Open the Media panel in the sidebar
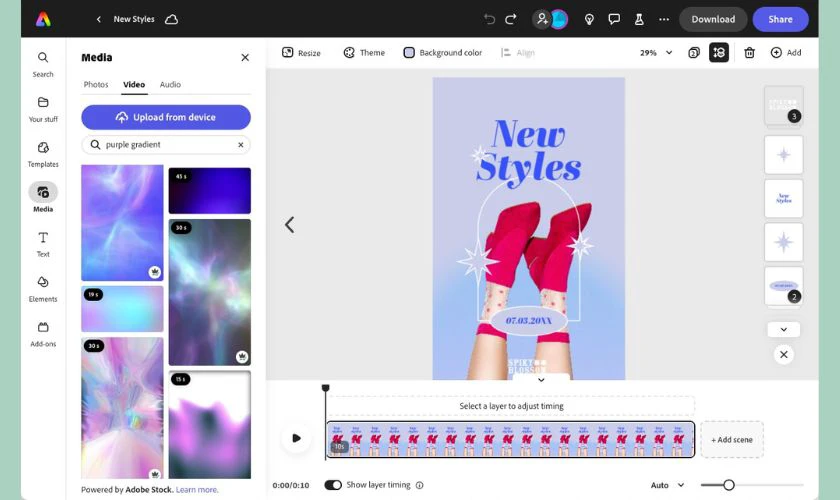The height and width of the screenshot is (500, 840). point(43,198)
